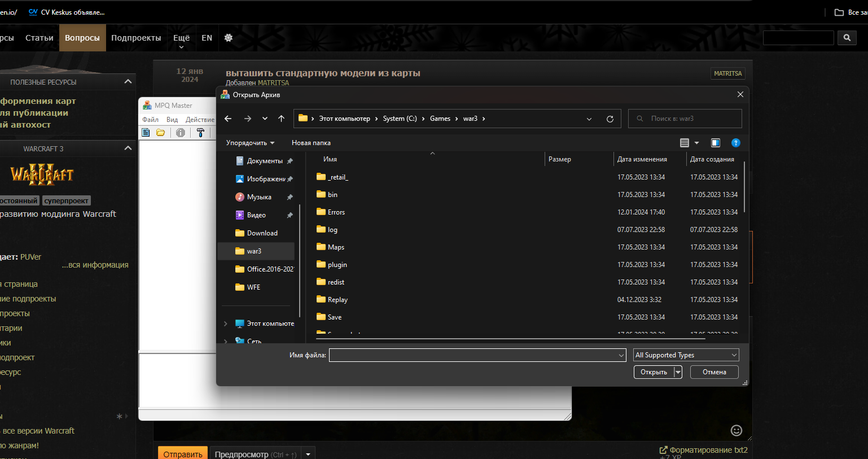This screenshot has width=868, height=459.
Task: Click the Отмена button
Action: point(714,372)
